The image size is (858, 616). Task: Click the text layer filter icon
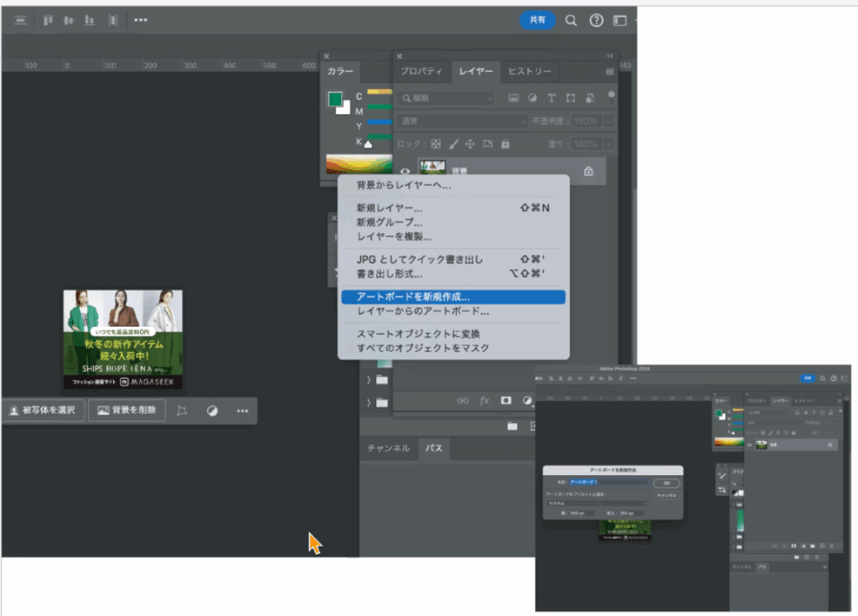click(x=551, y=98)
